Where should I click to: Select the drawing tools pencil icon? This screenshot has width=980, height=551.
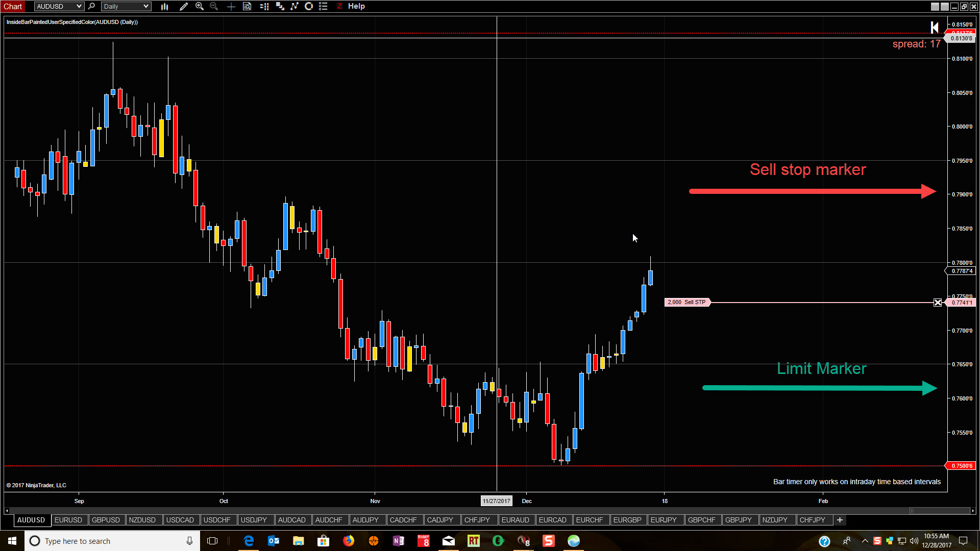[184, 7]
